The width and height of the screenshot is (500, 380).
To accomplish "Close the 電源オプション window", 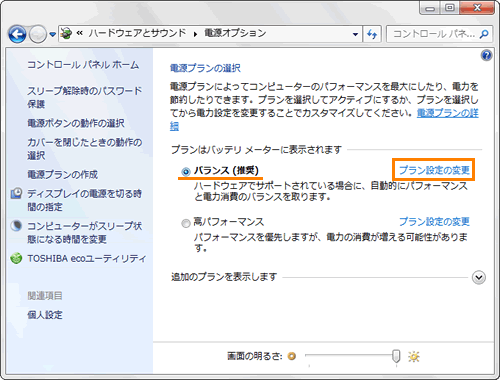I will (x=477, y=8).
